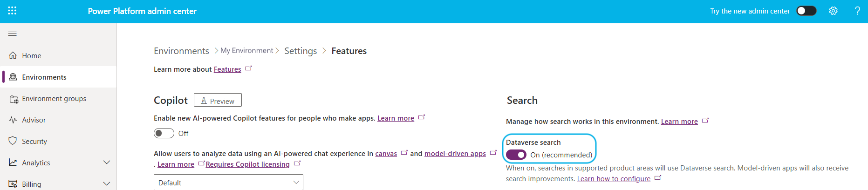This screenshot has width=868, height=190.
Task: Open the settings gear icon
Action: (x=833, y=11)
